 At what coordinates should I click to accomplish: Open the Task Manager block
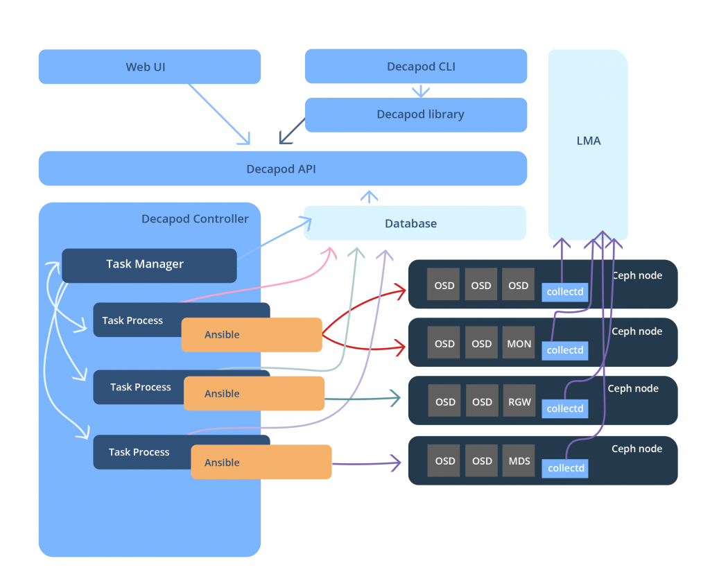[148, 264]
